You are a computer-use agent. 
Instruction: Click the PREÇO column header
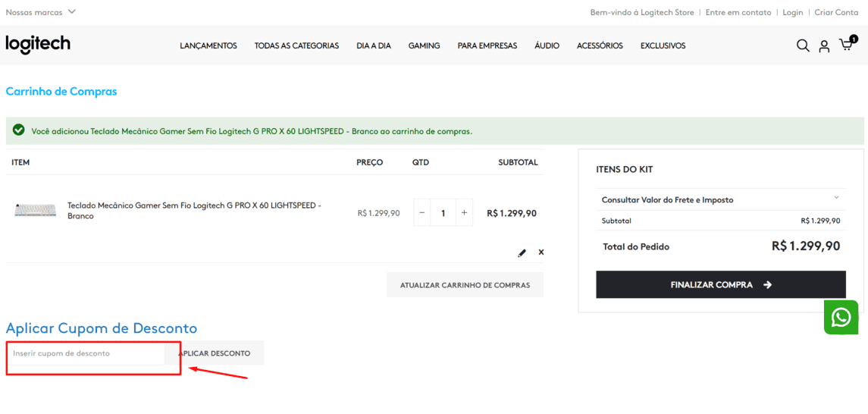370,163
